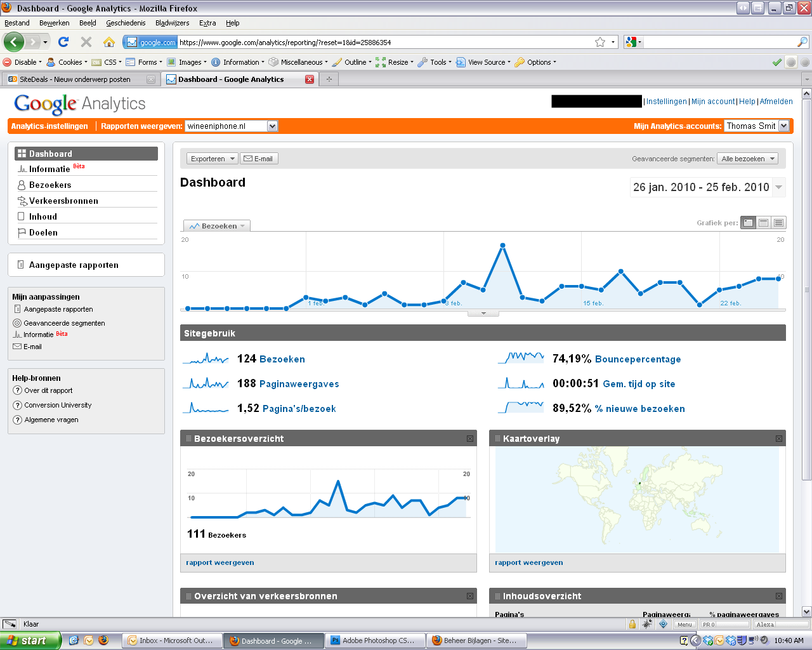The height and width of the screenshot is (650, 812).
Task: Open the Instellingen link
Action: (x=666, y=102)
